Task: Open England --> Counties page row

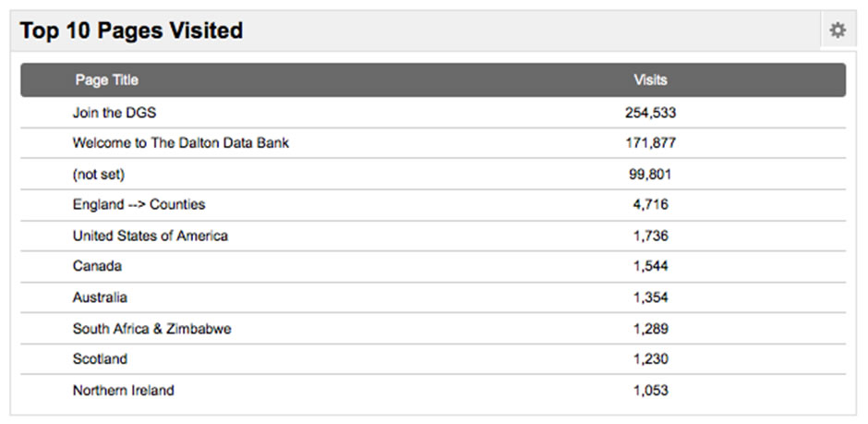Action: click(433, 205)
